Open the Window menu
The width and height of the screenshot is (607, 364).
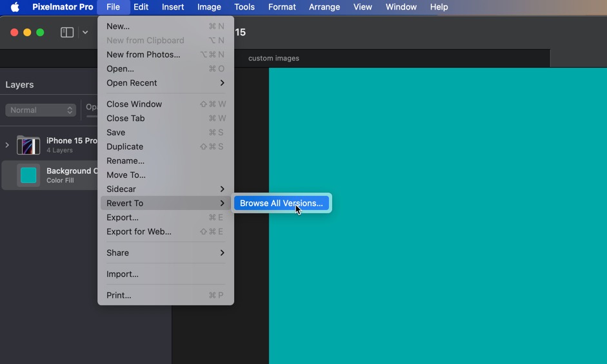point(401,7)
